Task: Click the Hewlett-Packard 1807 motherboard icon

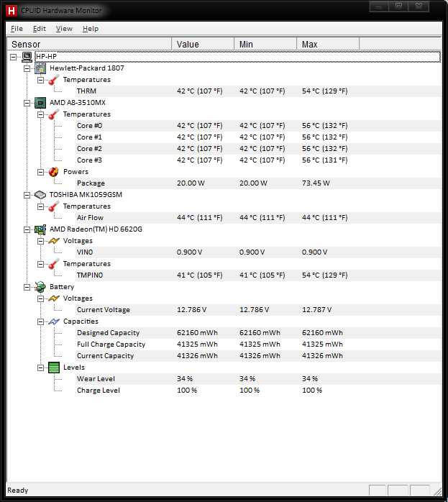Action: click(40, 68)
